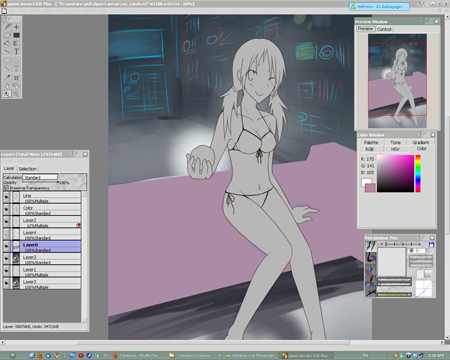Select the Line layer row

42,197
